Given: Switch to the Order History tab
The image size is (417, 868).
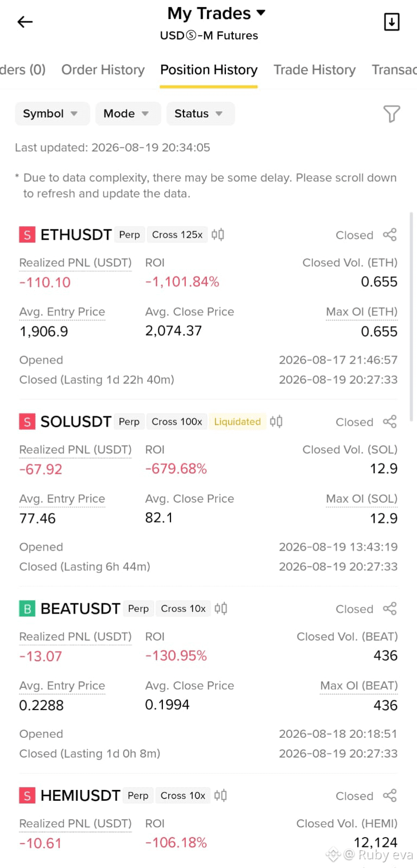Looking at the screenshot, I should [103, 69].
